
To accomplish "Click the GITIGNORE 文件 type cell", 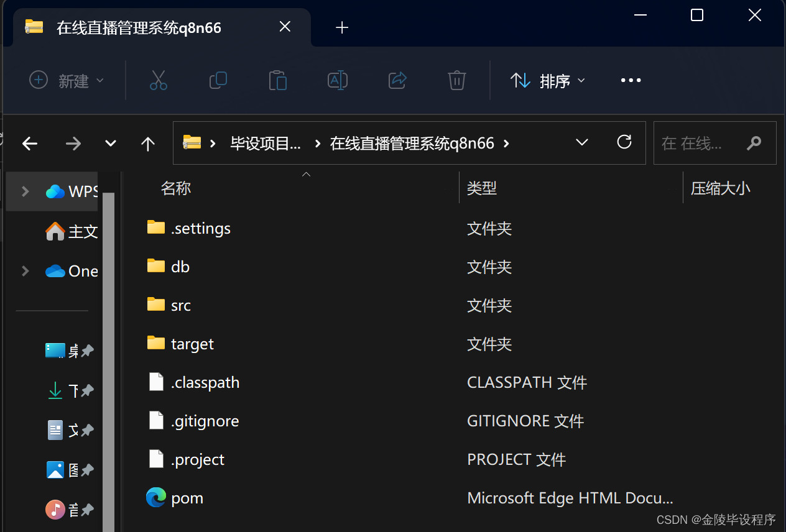I will pyautogui.click(x=525, y=421).
